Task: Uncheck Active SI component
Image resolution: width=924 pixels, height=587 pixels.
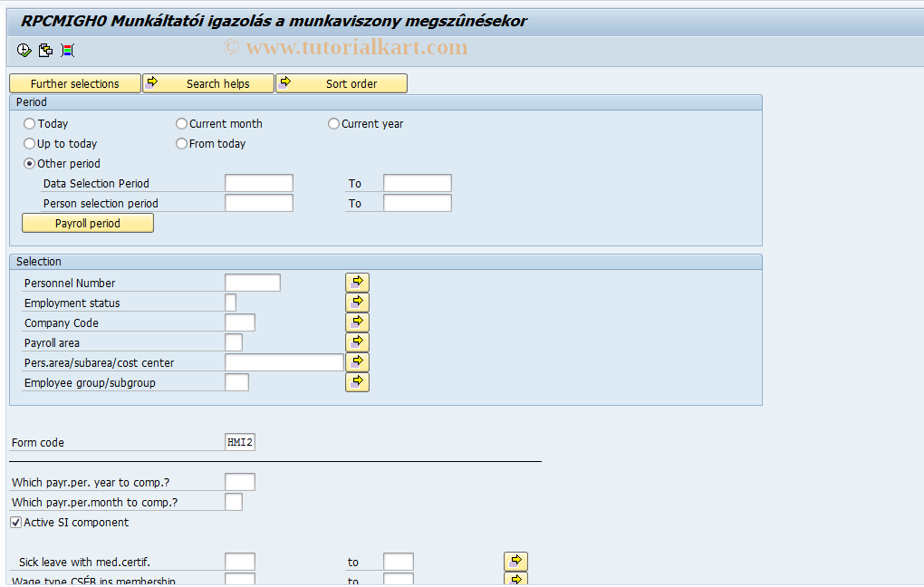Action: 15,522
